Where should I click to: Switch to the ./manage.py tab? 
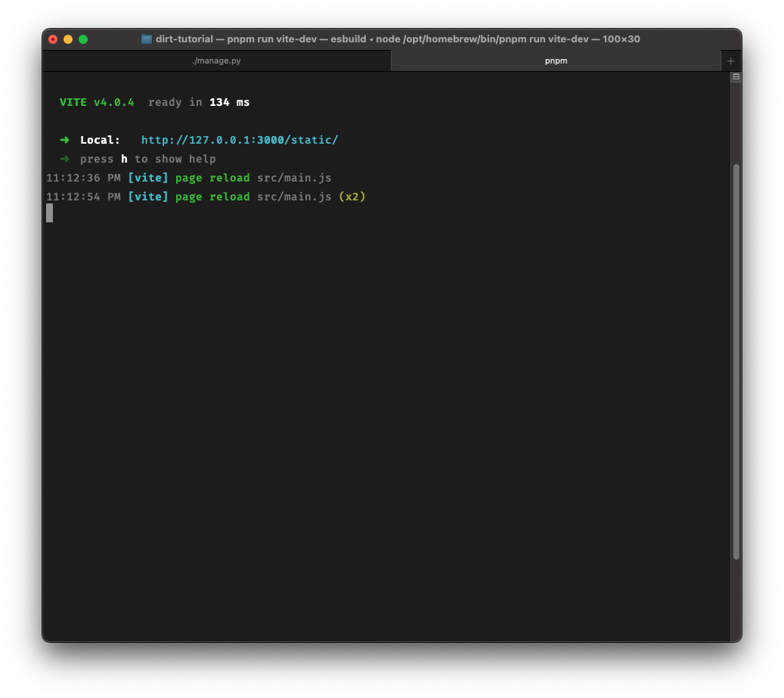pos(216,60)
